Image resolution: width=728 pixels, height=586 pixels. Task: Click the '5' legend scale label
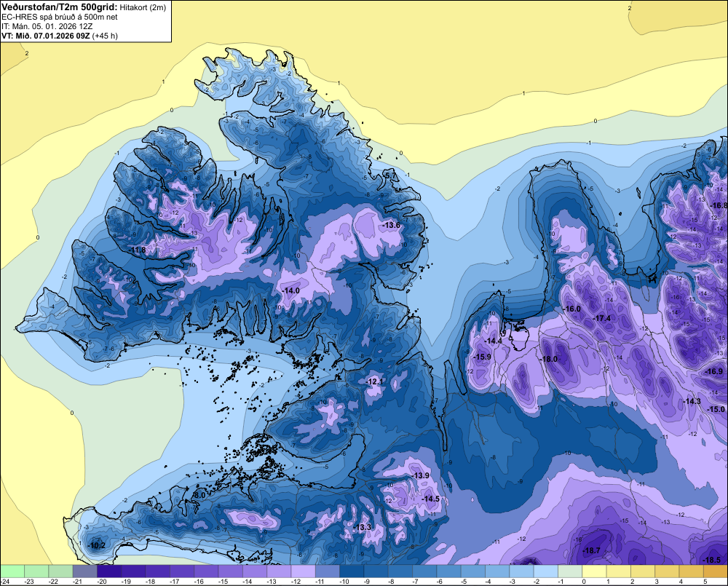pos(705,582)
